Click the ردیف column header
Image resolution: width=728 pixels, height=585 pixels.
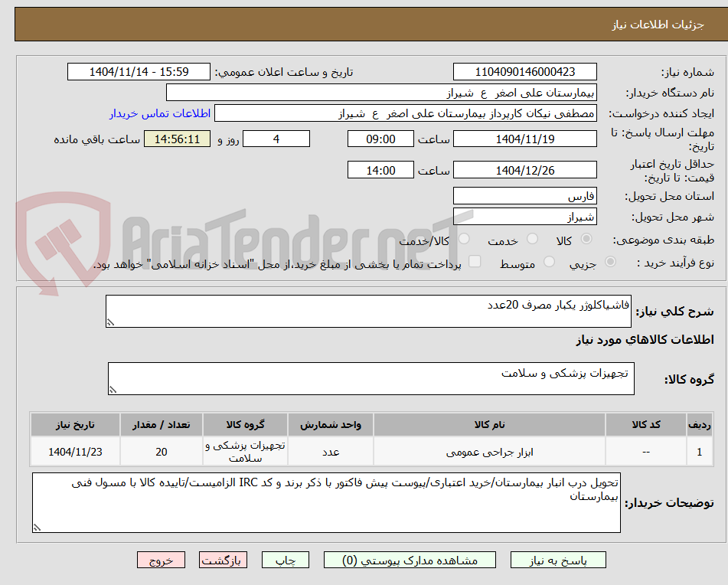tap(700, 425)
